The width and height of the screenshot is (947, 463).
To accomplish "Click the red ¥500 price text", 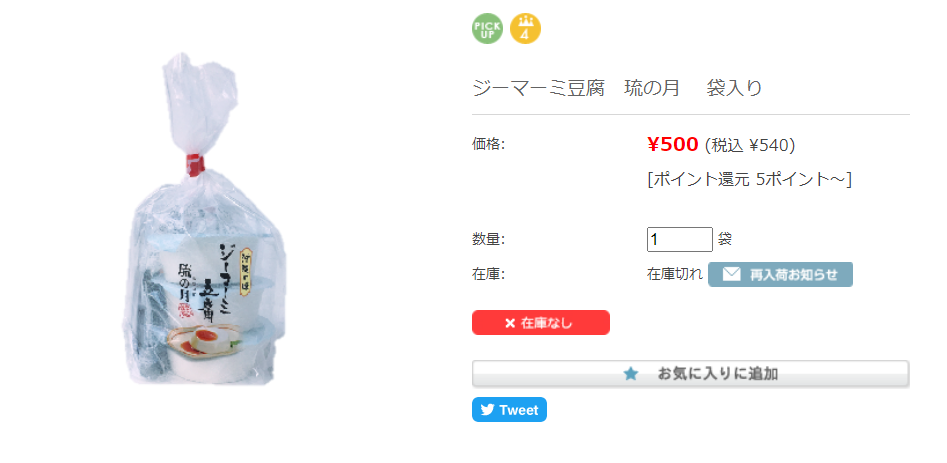I will click(x=672, y=144).
